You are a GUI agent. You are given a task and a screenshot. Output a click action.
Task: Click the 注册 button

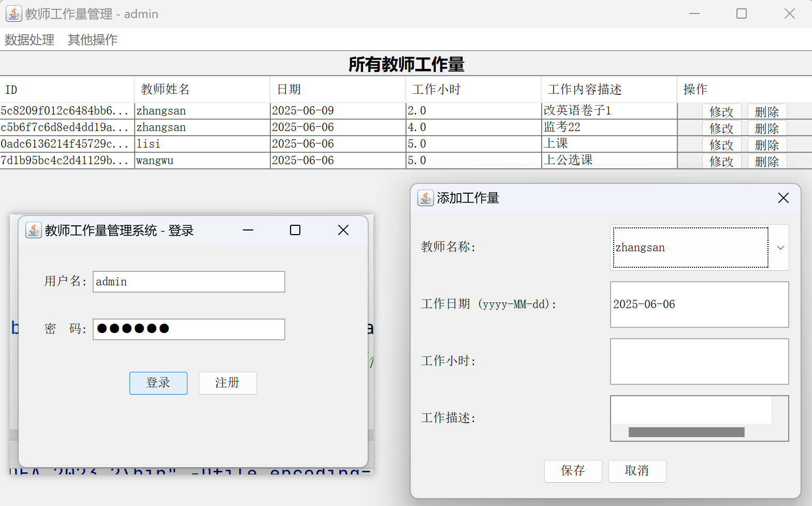(228, 383)
